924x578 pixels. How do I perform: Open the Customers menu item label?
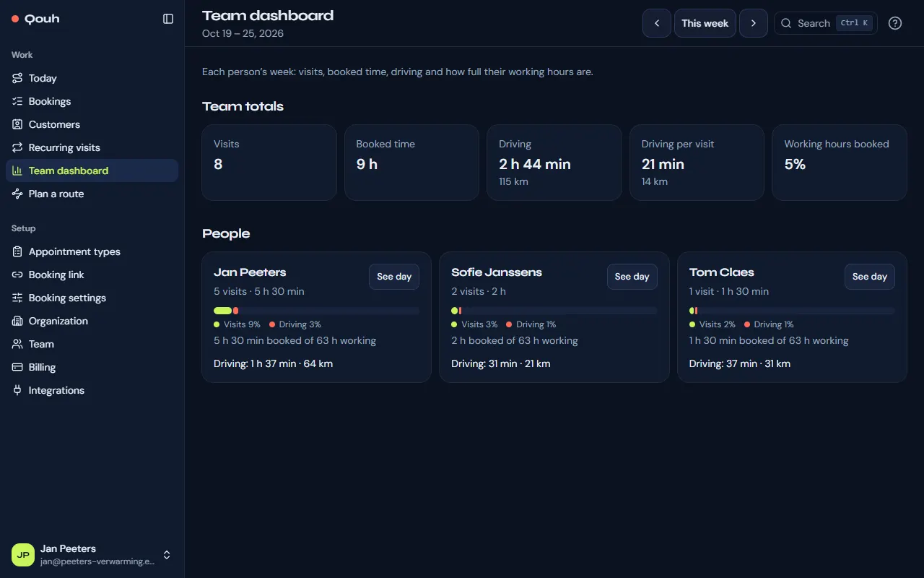coord(54,124)
